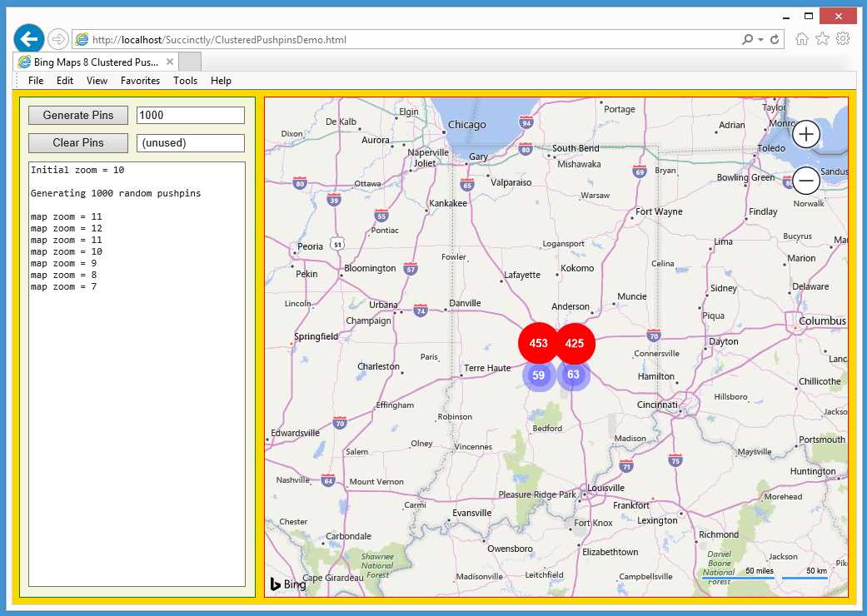Open the File menu
867x616 pixels.
coord(36,81)
